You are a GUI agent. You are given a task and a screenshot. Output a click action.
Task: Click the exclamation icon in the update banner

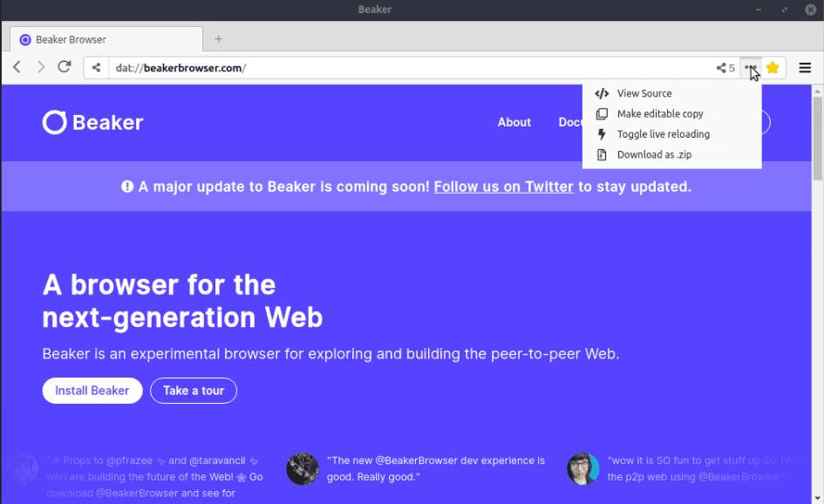point(127,186)
